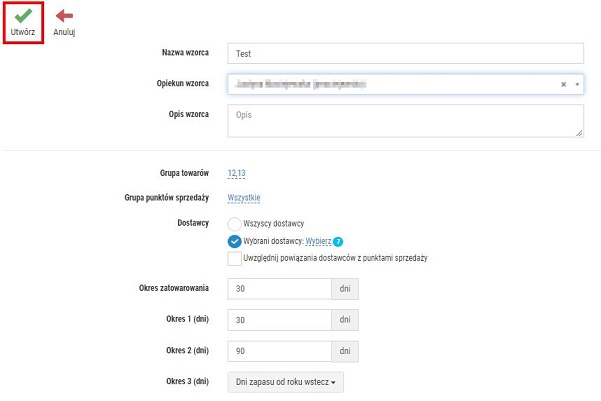This screenshot has width=601, height=401.
Task: Click the resize handle of Opis textarea
Action: (x=579, y=133)
